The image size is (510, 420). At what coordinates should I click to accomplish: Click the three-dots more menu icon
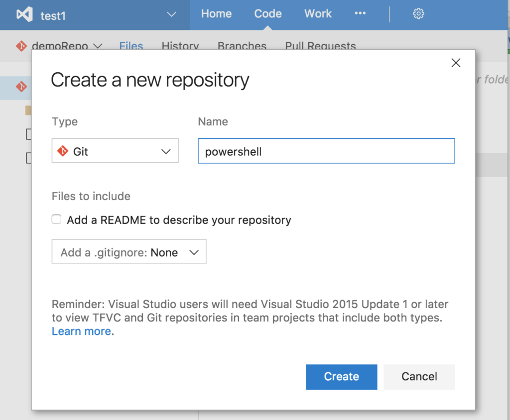(360, 13)
